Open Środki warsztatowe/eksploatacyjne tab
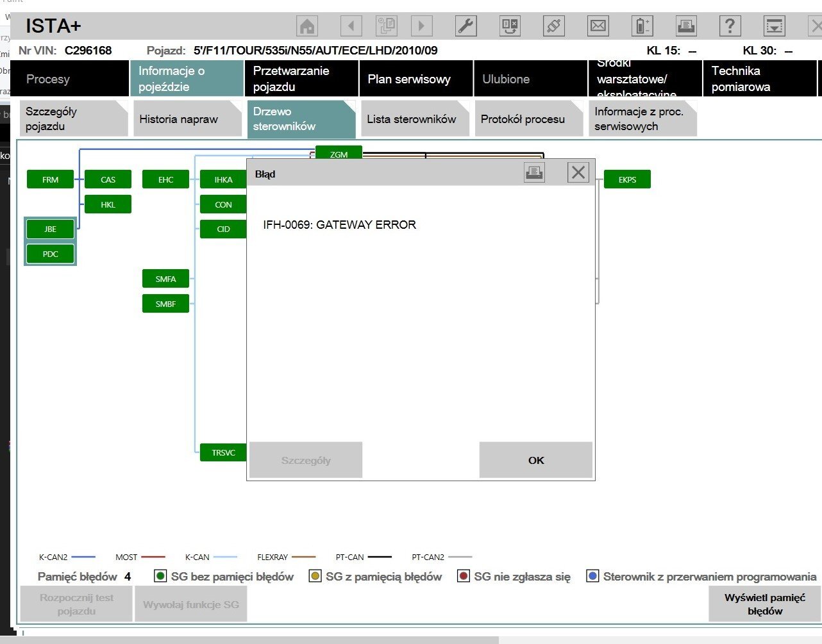Image resolution: width=822 pixels, height=644 pixels. (645, 79)
